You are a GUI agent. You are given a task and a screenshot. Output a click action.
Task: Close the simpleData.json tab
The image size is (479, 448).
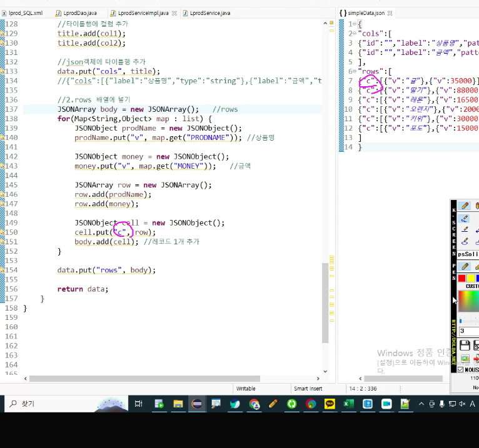click(390, 13)
